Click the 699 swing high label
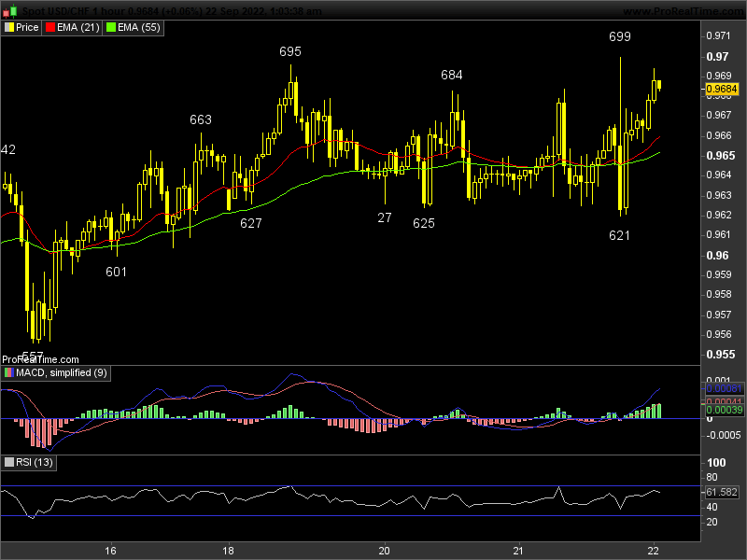 [x=619, y=36]
